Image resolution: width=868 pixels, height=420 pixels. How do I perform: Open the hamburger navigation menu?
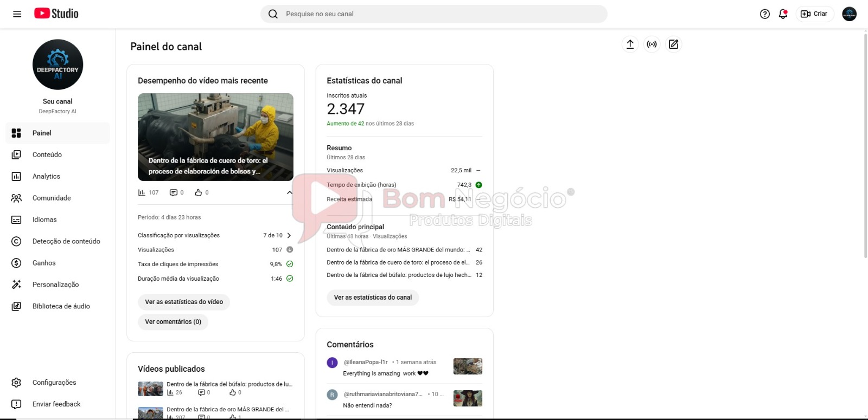(x=17, y=14)
